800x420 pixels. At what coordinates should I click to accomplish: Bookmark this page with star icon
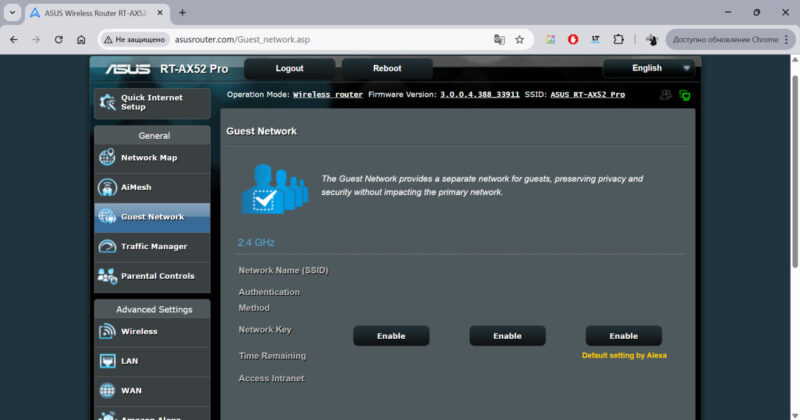coord(519,39)
